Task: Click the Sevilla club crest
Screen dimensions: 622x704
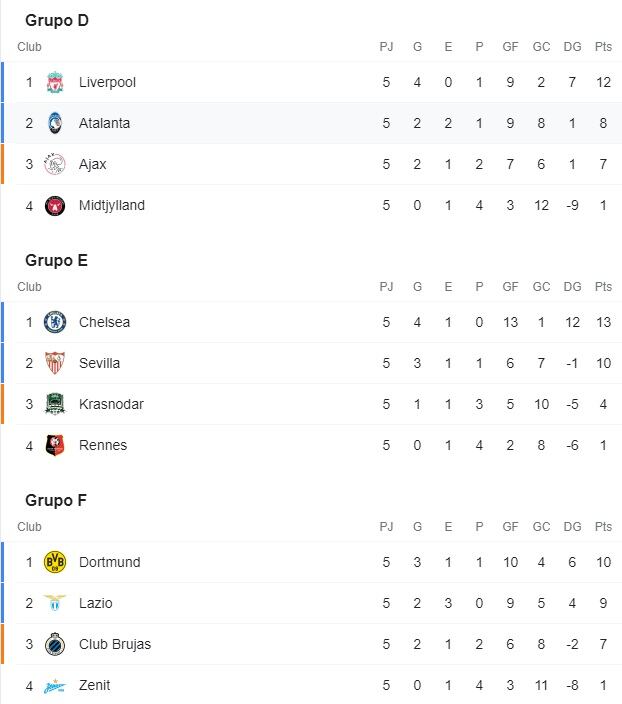Action: [x=55, y=363]
